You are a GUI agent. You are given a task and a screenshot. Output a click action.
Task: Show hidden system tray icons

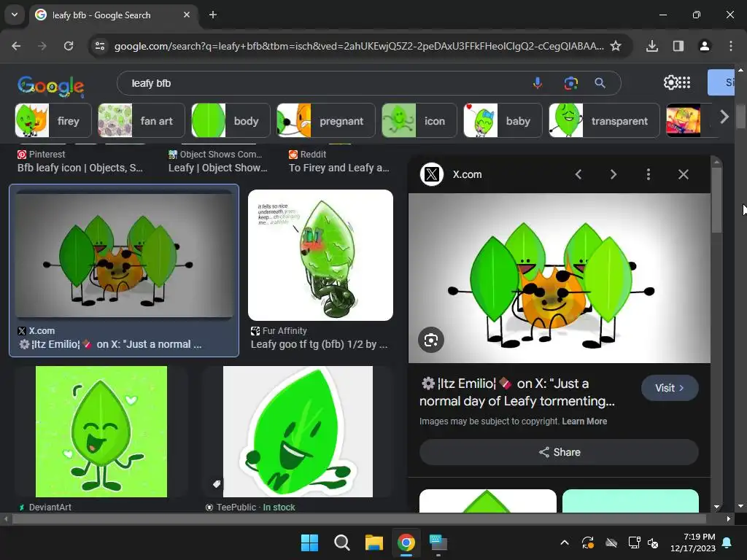point(565,542)
